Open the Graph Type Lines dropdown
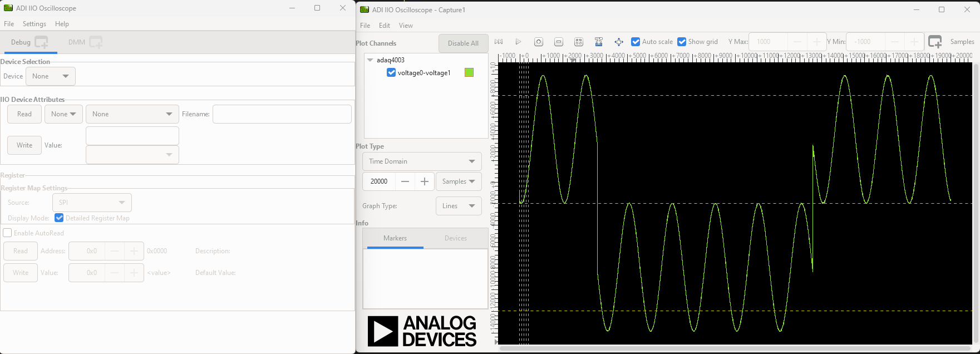 click(459, 206)
